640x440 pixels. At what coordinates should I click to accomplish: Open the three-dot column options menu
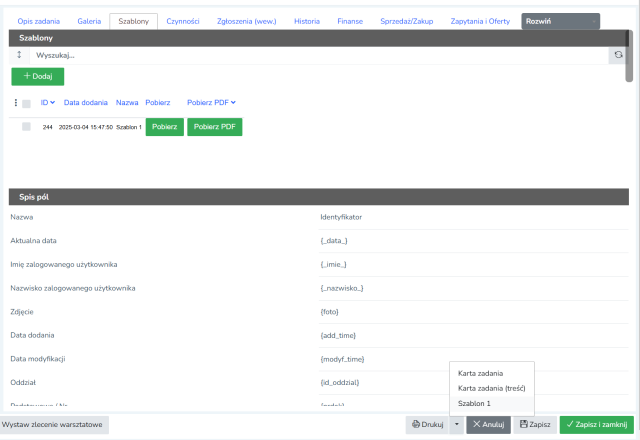[x=16, y=102]
